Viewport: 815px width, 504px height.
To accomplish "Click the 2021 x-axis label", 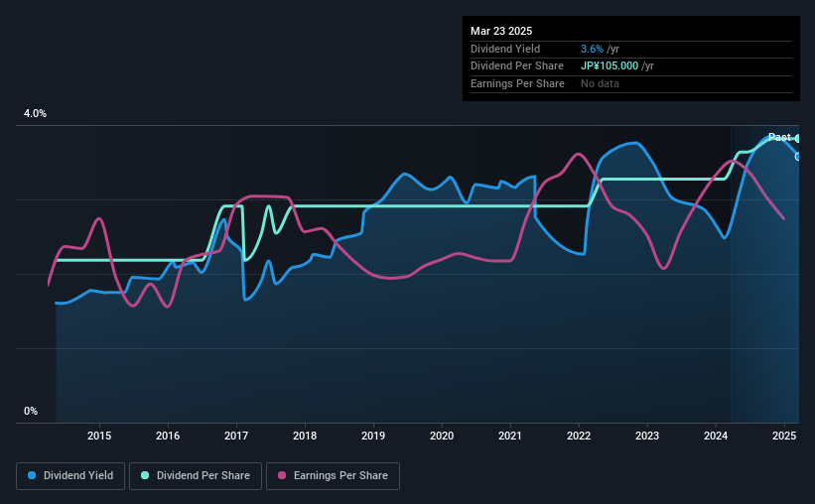I will point(510,436).
